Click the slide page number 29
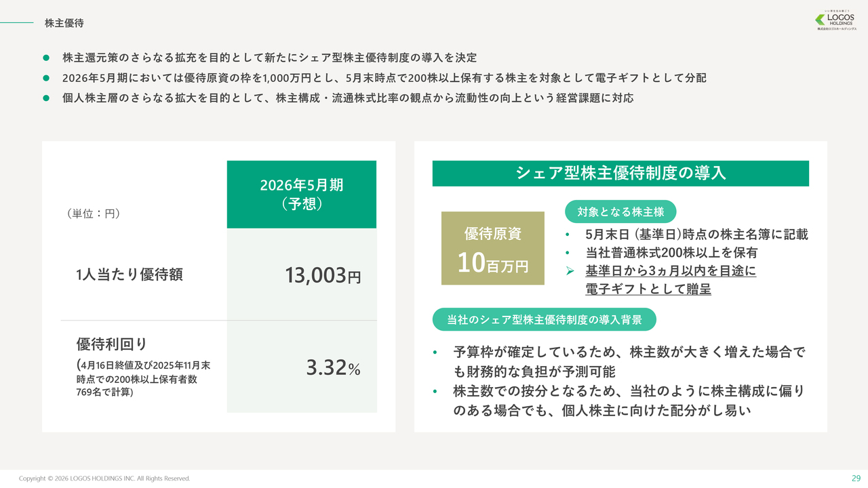868x488 pixels. 856,478
